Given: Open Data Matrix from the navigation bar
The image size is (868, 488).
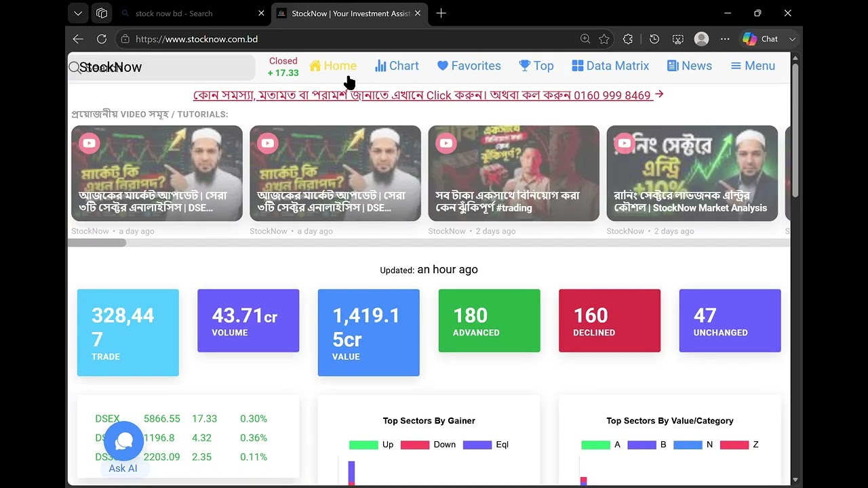Looking at the screenshot, I should click(x=610, y=66).
